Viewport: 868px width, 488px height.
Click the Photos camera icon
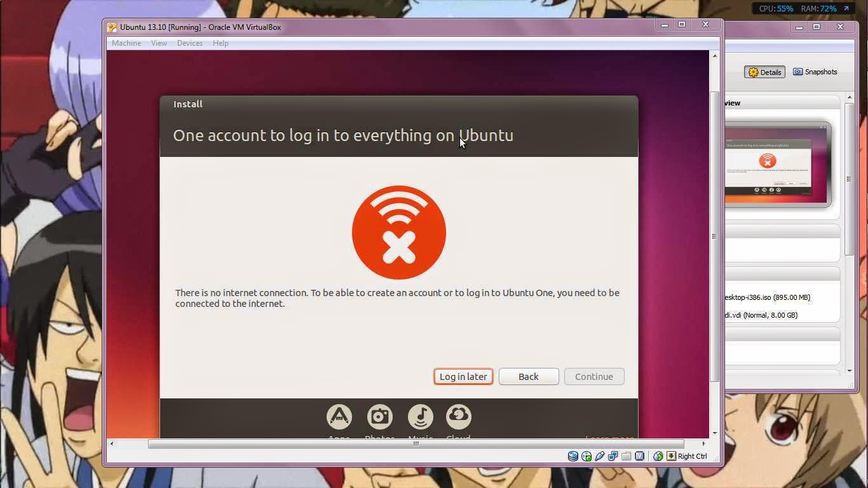coord(380,417)
